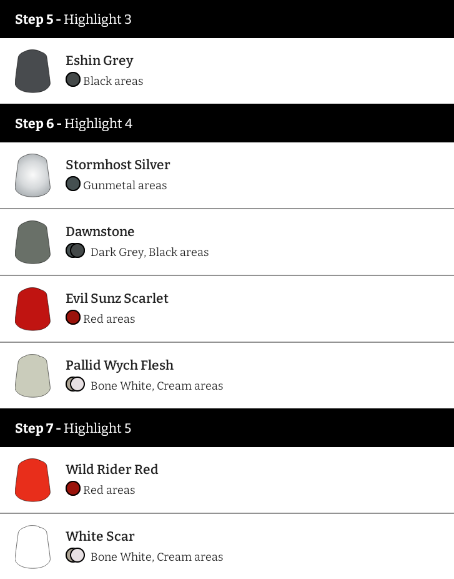Open the Stormhost Silver paint name

118,165
